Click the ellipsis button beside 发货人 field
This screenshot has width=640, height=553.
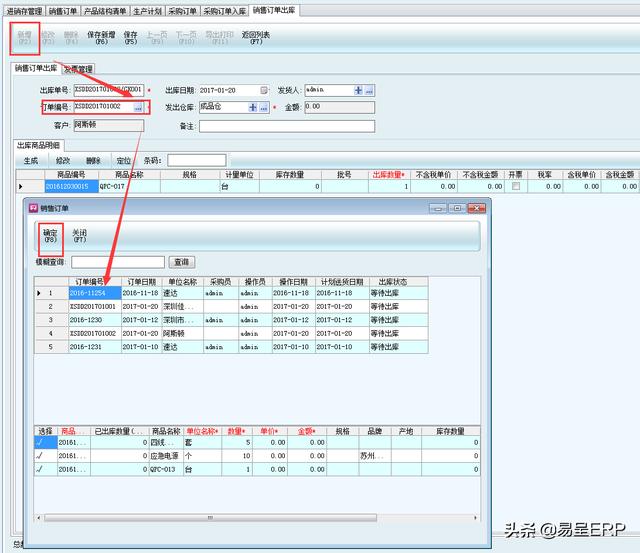point(369,90)
